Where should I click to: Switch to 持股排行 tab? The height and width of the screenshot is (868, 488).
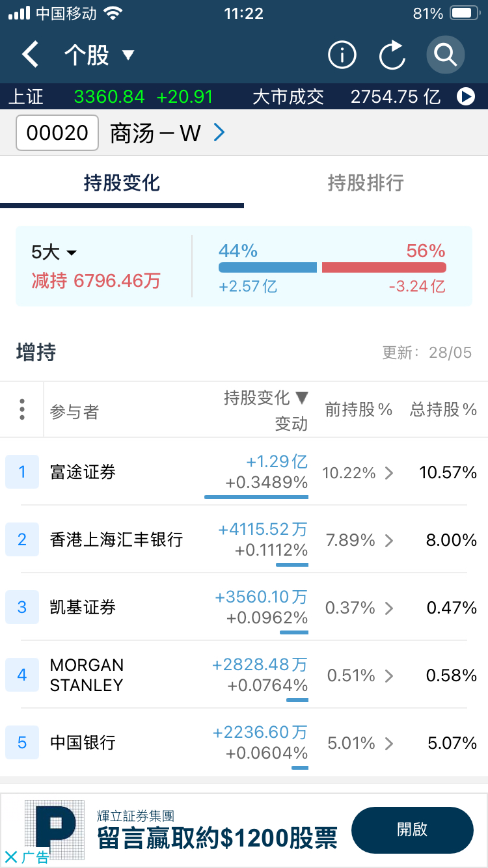[x=366, y=183]
